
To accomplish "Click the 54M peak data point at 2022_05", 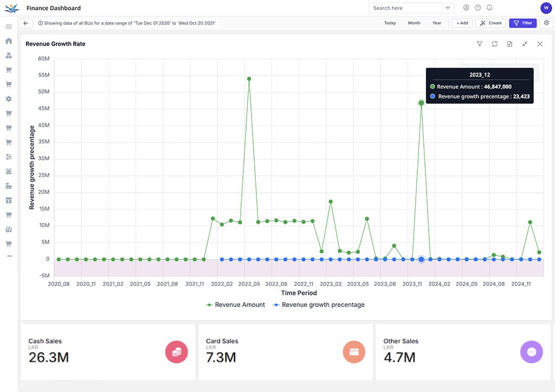I will (249, 79).
